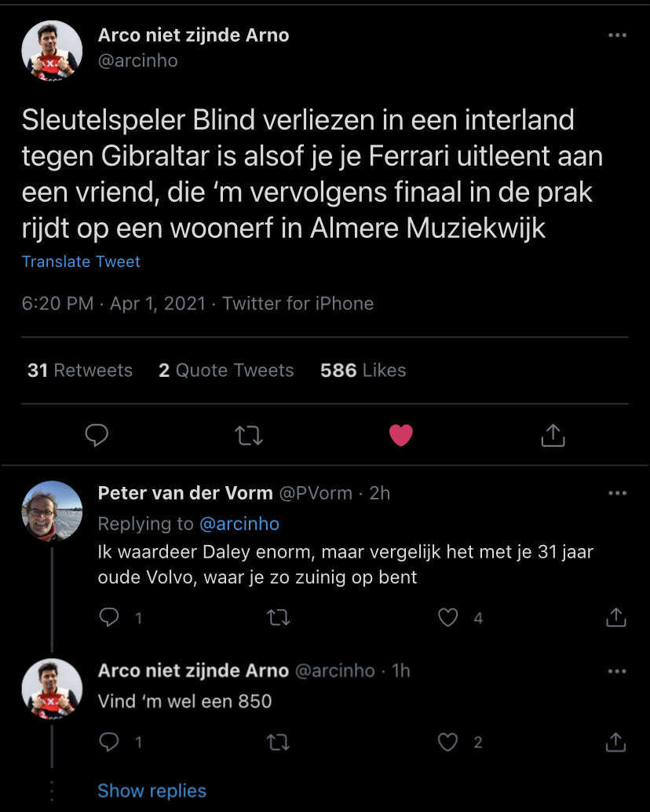650x812 pixels.
Task: Like Peter van der Vorm's reply
Action: point(447,618)
